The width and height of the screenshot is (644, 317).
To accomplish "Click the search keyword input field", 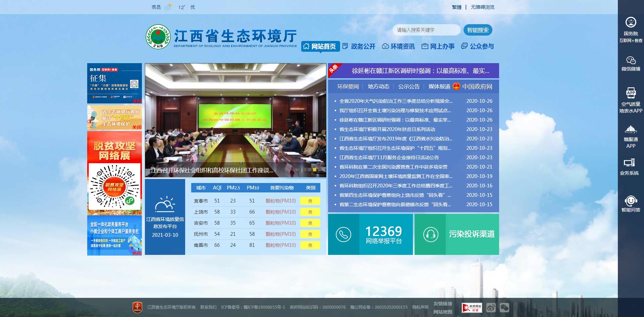I will [426, 30].
